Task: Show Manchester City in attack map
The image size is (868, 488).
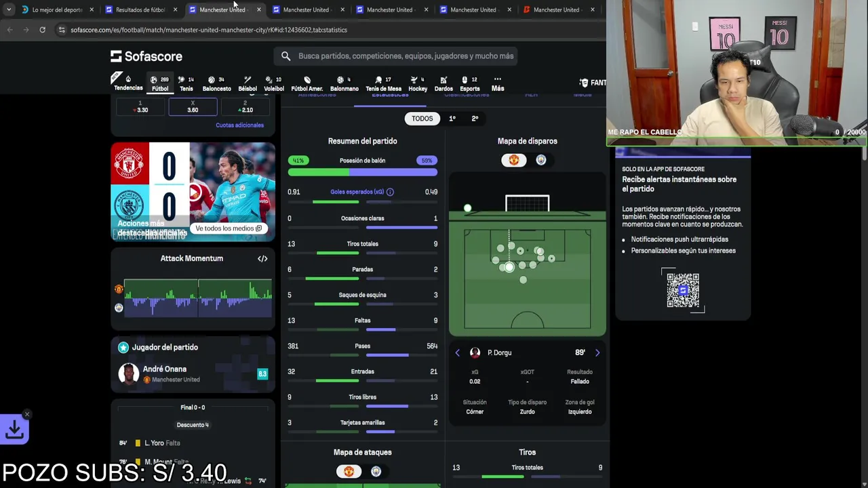Action: (376, 472)
